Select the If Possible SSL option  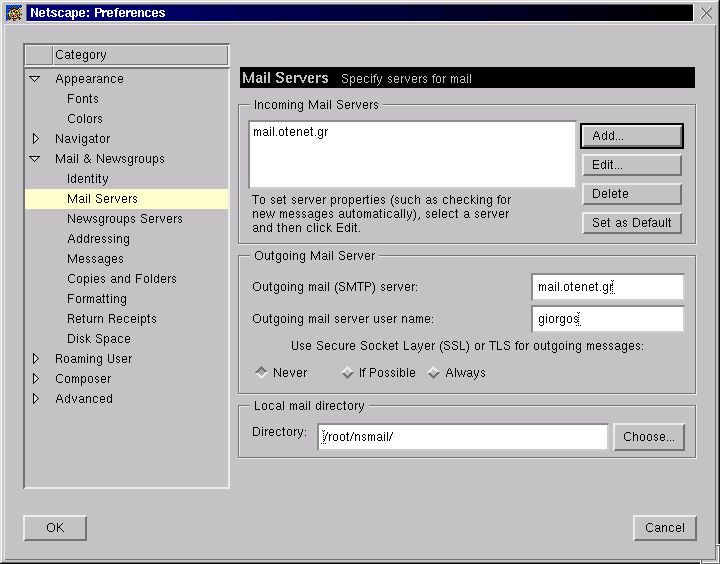pos(348,372)
